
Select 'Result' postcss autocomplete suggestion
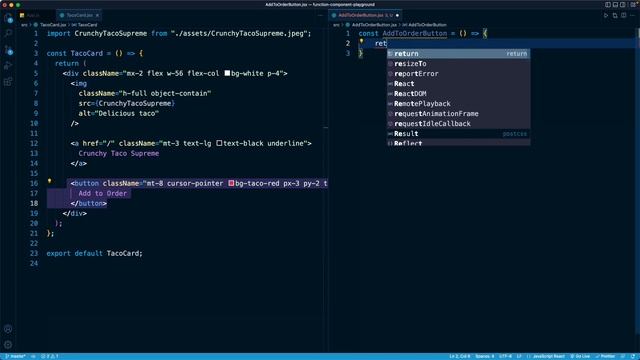point(458,133)
